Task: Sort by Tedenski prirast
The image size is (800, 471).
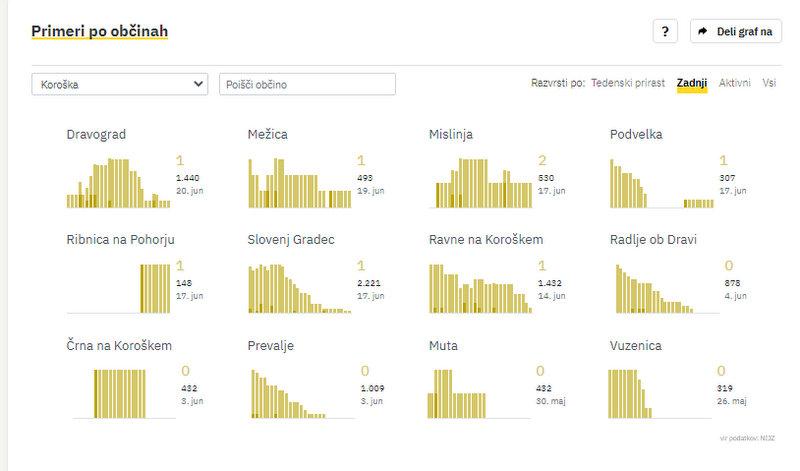Action: [628, 84]
